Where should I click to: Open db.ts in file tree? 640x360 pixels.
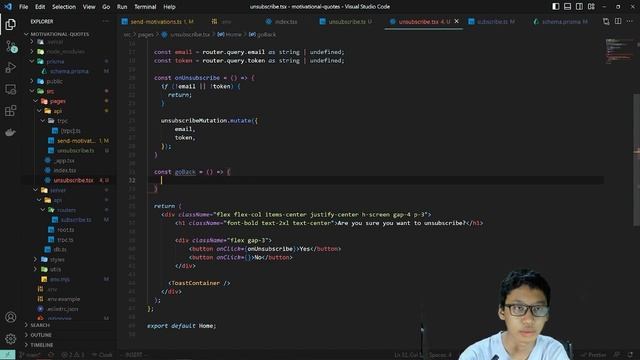click(x=60, y=249)
